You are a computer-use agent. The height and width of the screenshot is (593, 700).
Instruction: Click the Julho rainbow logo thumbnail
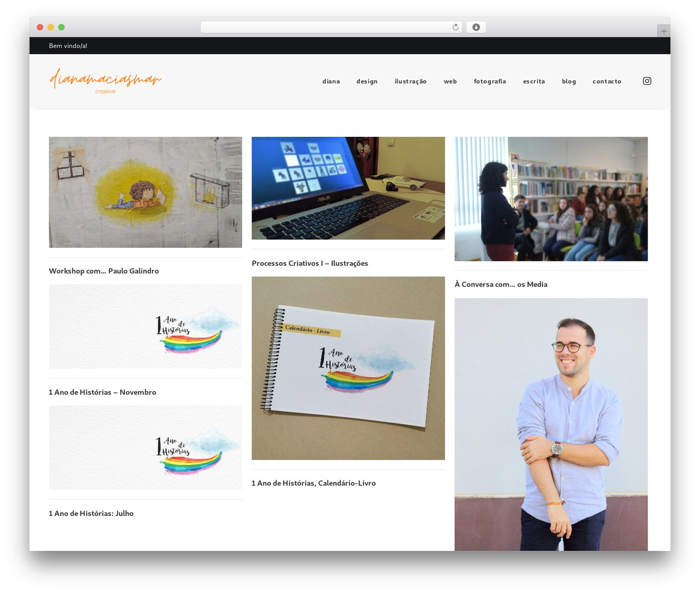[x=145, y=448]
